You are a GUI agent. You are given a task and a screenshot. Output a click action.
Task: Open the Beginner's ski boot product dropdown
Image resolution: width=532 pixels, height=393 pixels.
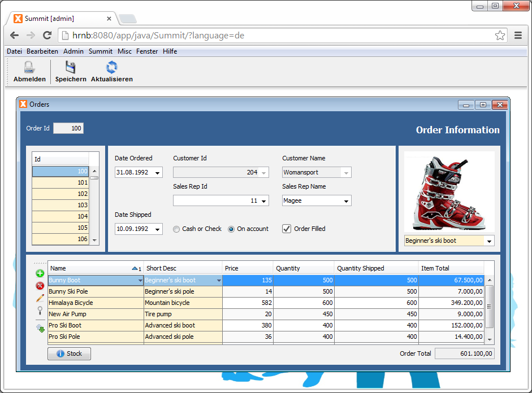(490, 241)
